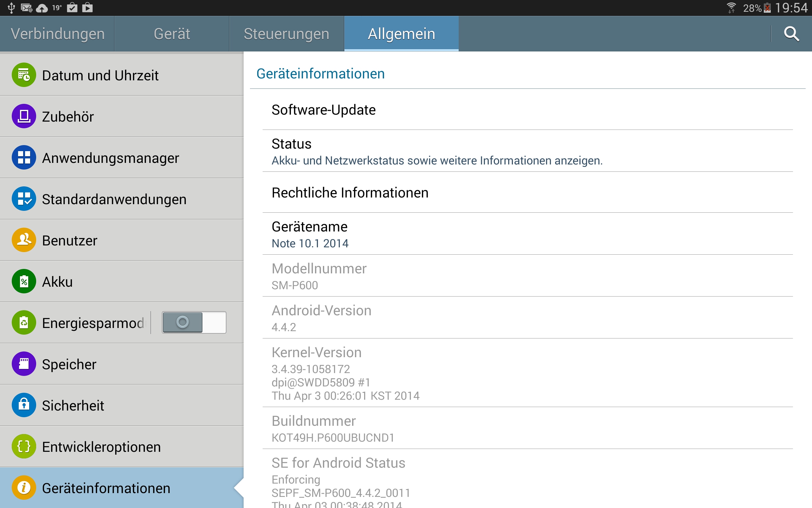Image resolution: width=812 pixels, height=508 pixels.
Task: Open Datum und Uhrzeit calendar icon
Action: coord(24,75)
